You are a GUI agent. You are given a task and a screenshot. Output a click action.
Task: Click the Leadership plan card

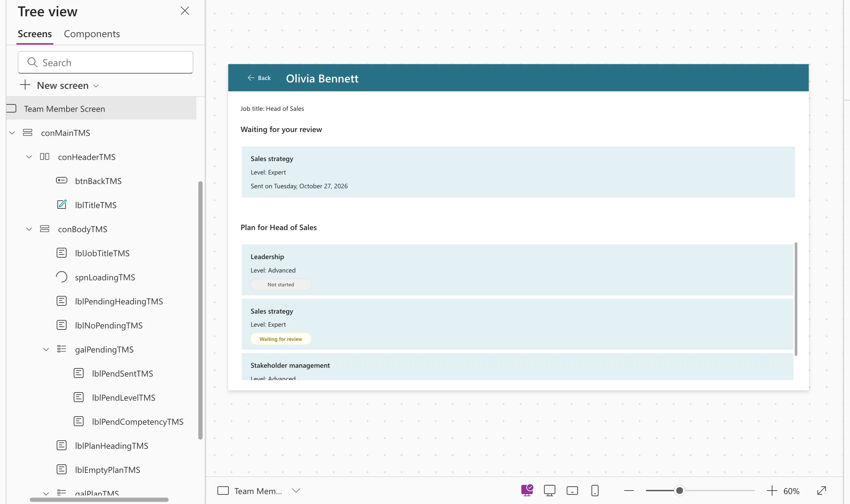(x=517, y=270)
